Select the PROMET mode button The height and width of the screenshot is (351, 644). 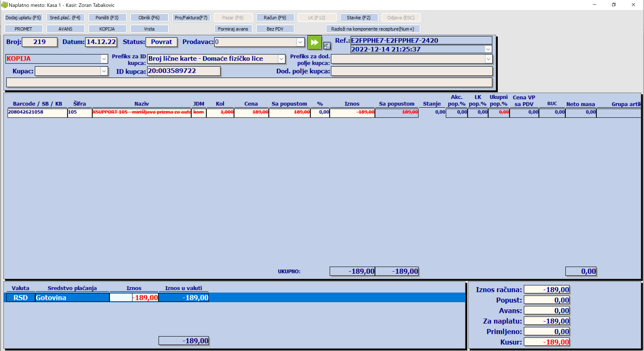23,29
